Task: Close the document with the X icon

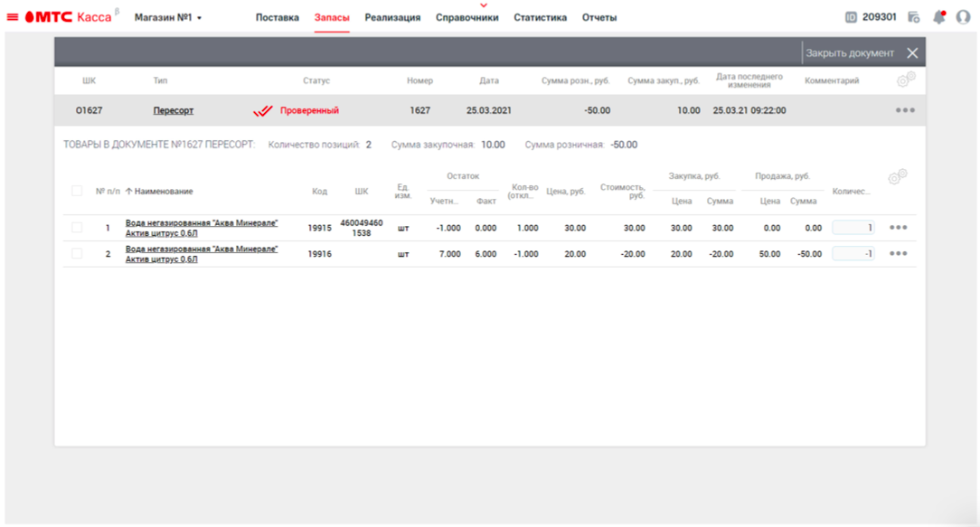Action: 912,53
